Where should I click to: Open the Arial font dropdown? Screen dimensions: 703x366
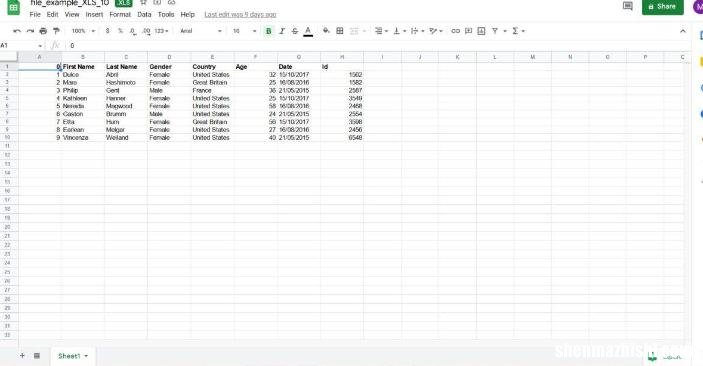point(201,31)
